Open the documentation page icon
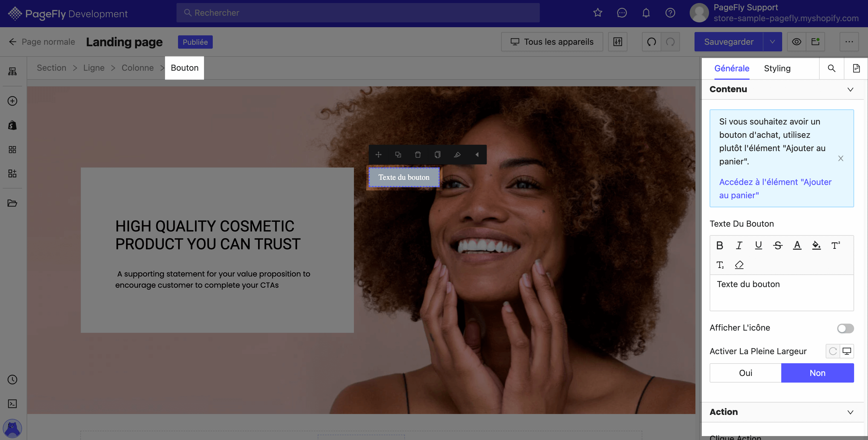 pyautogui.click(x=856, y=68)
